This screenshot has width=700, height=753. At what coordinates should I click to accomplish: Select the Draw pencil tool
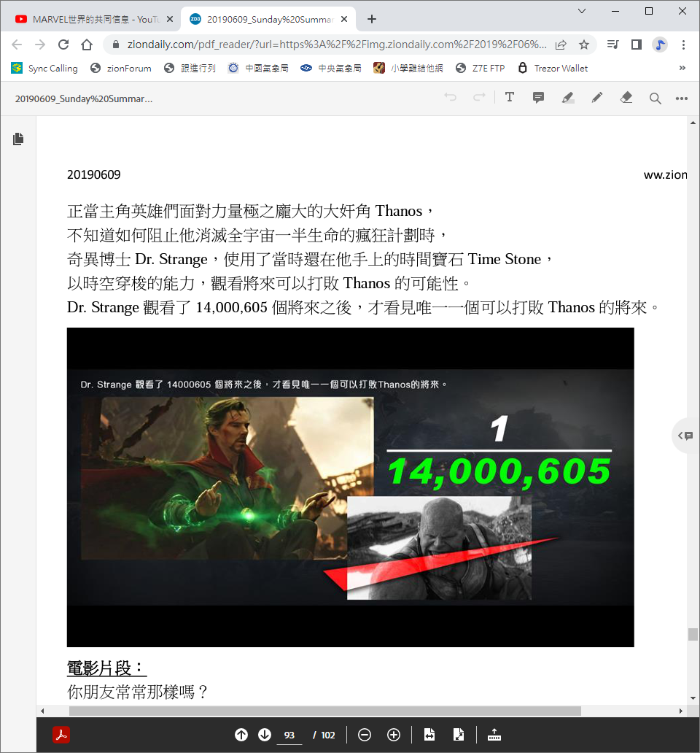tap(597, 98)
